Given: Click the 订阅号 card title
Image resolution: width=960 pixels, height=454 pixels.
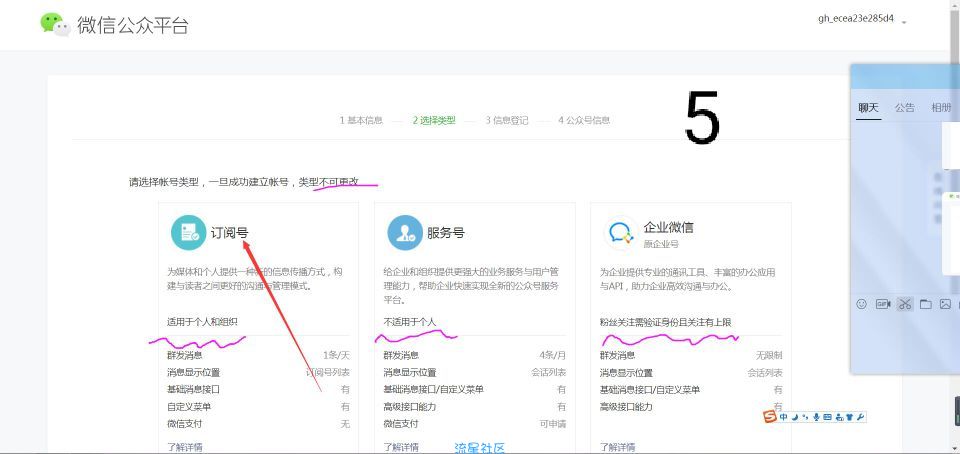Looking at the screenshot, I should coord(230,233).
